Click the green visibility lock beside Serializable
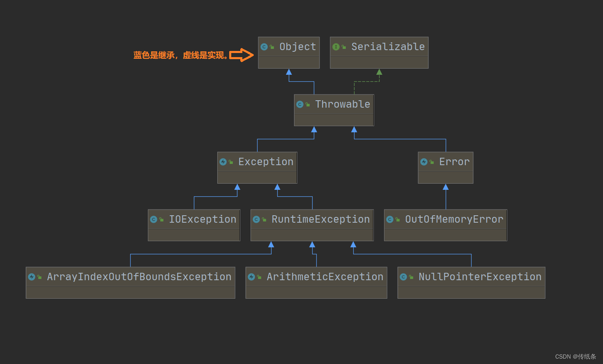The width and height of the screenshot is (603, 364). pyautogui.click(x=344, y=47)
